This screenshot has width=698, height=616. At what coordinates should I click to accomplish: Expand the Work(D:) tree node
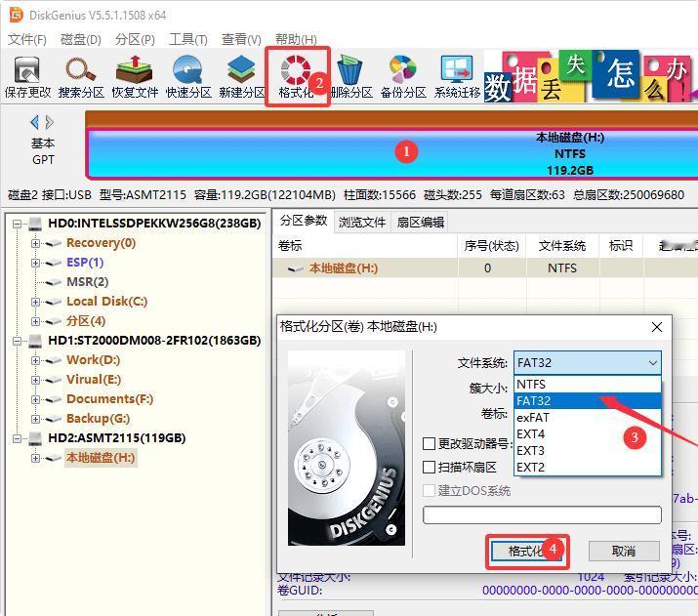click(35, 360)
